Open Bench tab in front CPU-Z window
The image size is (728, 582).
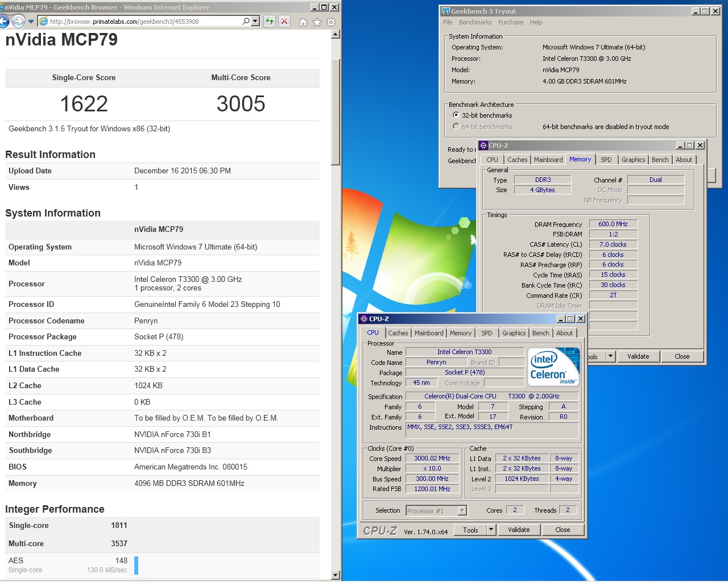tap(540, 333)
